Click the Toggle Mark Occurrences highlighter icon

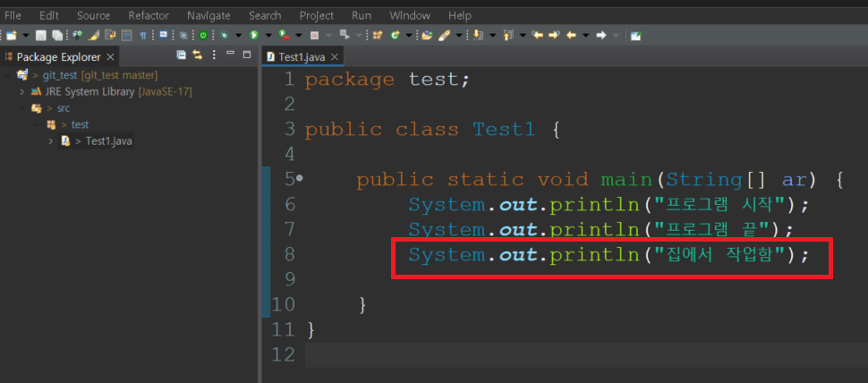(x=94, y=36)
